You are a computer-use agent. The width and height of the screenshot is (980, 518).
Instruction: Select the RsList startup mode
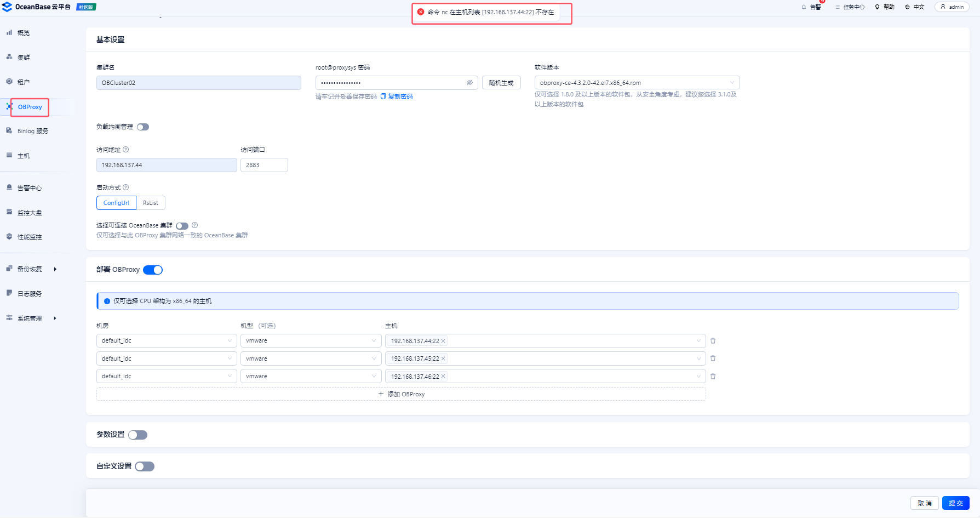151,203
